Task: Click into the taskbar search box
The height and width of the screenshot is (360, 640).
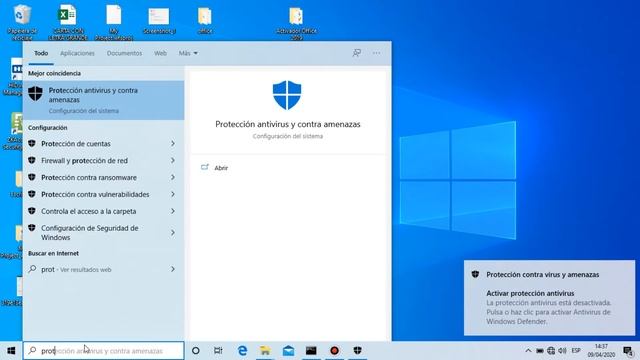Action: pos(104,351)
